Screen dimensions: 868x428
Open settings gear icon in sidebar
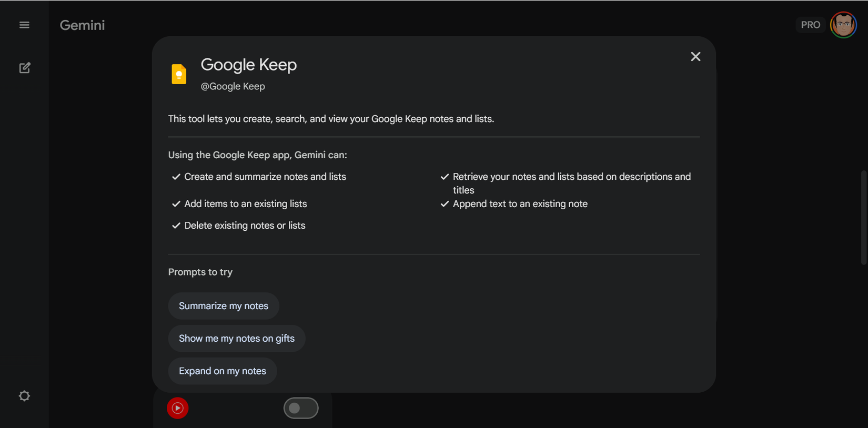24,396
